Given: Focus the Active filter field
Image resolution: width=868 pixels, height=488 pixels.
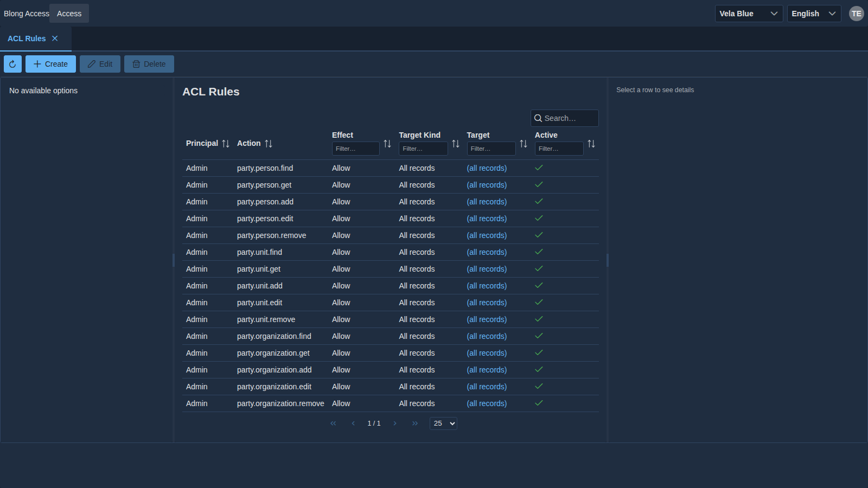Looking at the screenshot, I should [x=559, y=149].
